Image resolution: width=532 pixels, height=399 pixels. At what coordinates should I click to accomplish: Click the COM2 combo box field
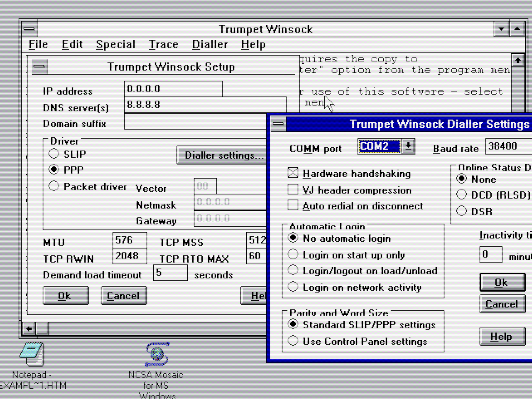pos(379,146)
